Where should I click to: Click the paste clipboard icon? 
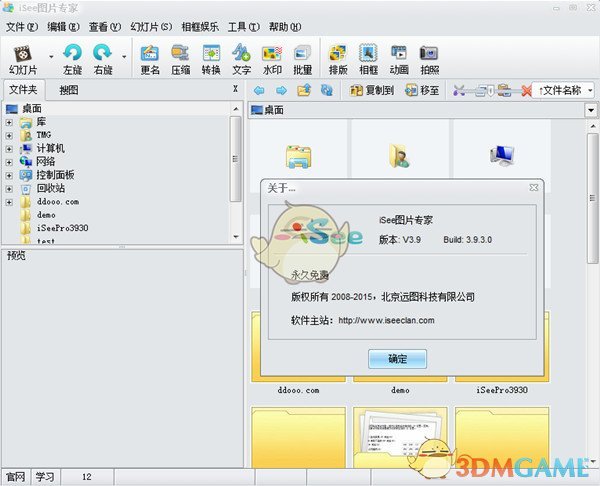504,91
